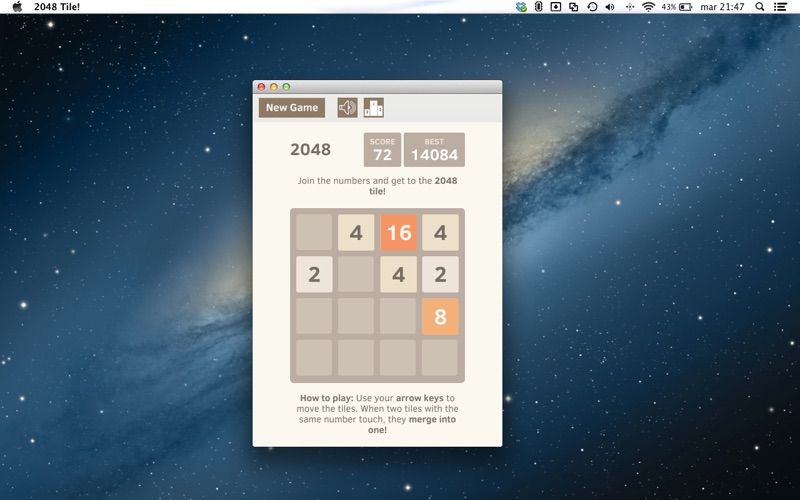The image size is (800, 500).
Task: Click the 'Join the numbers' tagline text
Action: (378, 186)
